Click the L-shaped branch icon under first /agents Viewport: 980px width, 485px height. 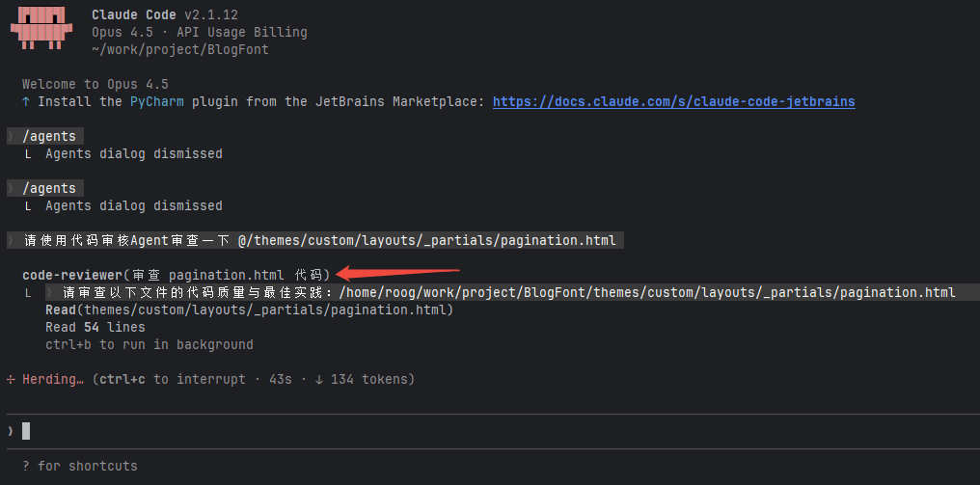[x=29, y=154]
